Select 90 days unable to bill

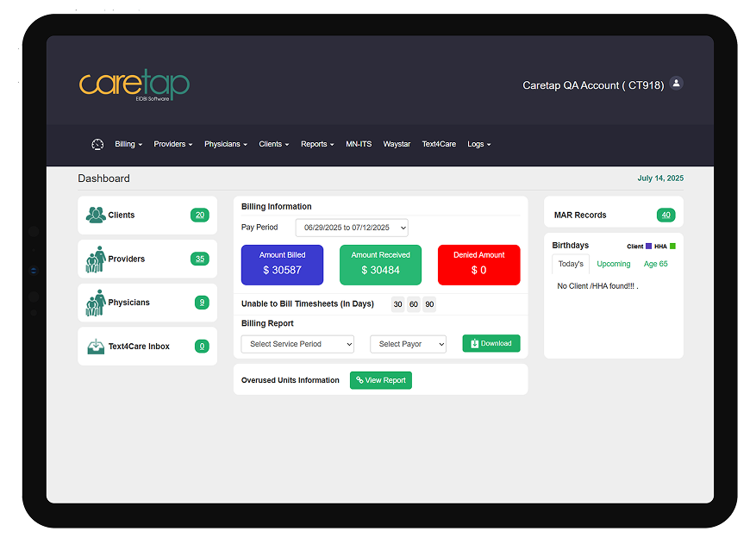tap(429, 304)
